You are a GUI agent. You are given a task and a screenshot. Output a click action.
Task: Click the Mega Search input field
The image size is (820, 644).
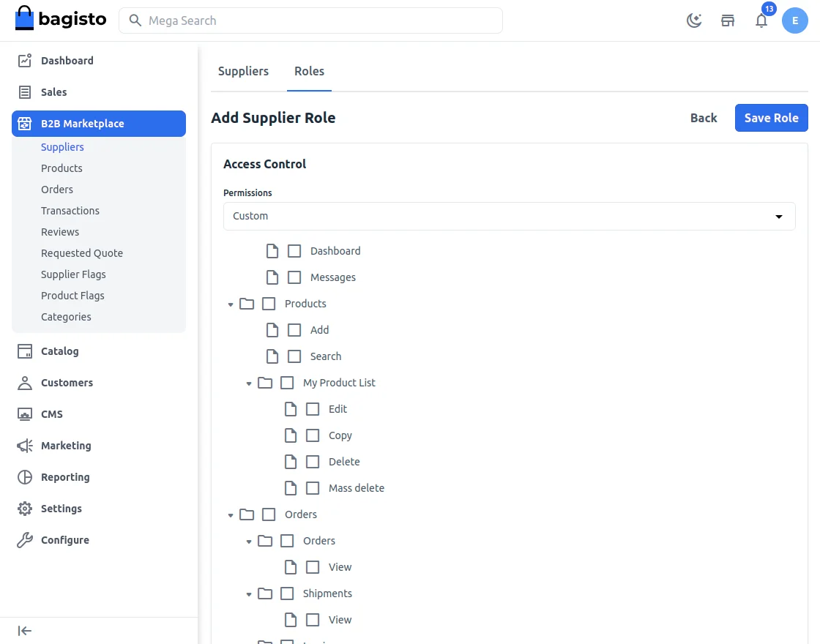pyautogui.click(x=310, y=20)
